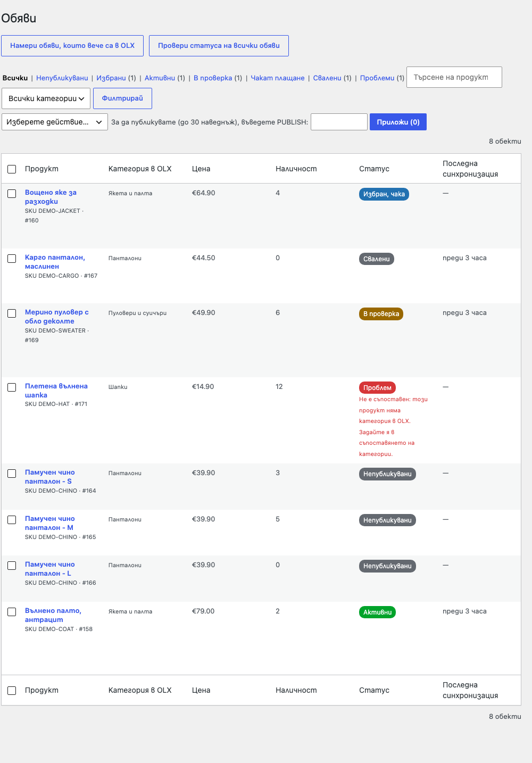Click Провери статуса на всички обяви

coord(219,46)
